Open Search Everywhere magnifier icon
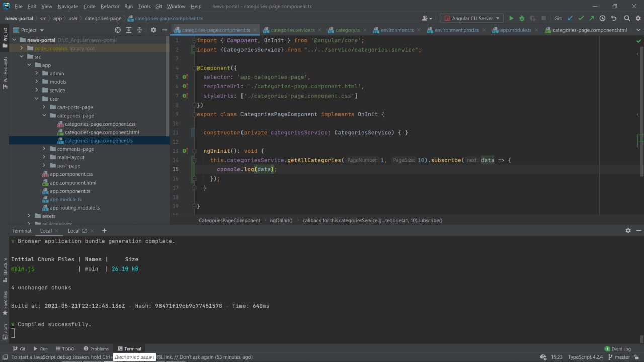 coord(627,18)
